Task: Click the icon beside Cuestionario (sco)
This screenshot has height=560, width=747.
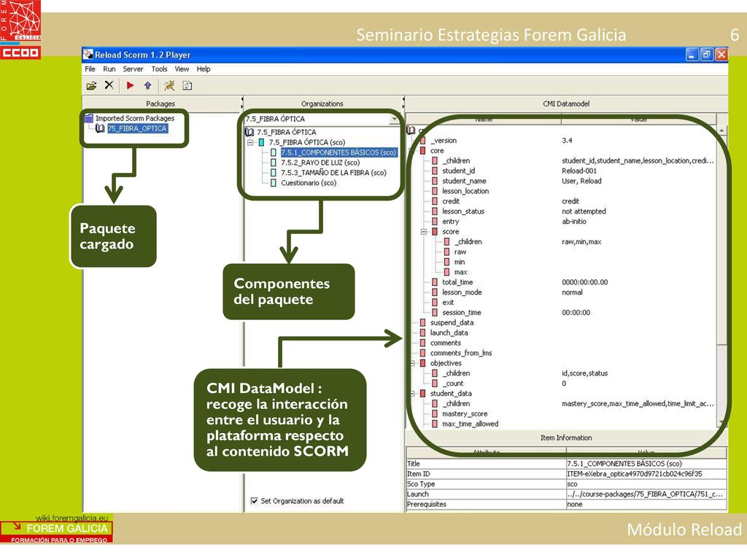Action: pos(274,183)
